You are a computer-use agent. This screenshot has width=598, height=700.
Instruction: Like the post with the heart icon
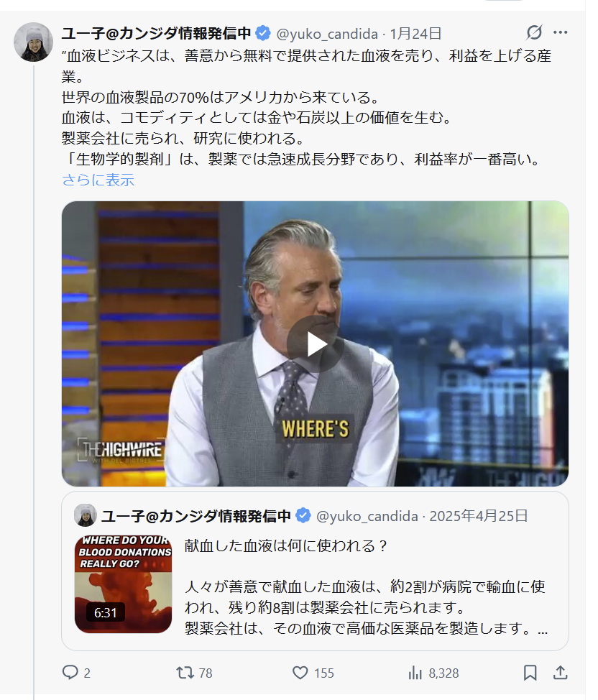tap(313, 672)
